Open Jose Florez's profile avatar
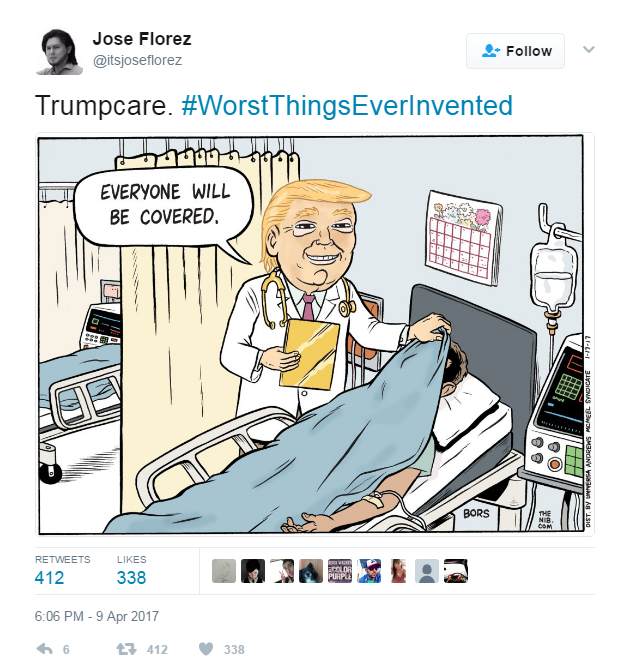The height and width of the screenshot is (668, 626). pyautogui.click(x=59, y=51)
